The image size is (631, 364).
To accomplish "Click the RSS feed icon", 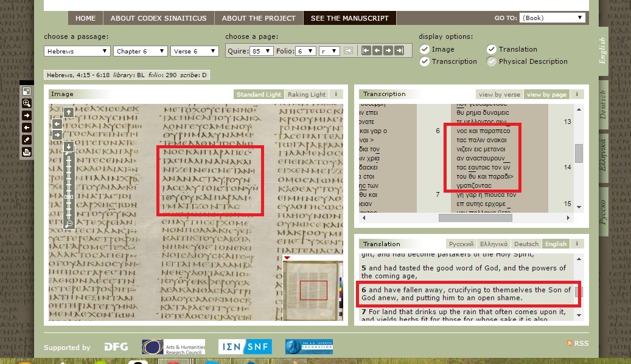I will [570, 343].
